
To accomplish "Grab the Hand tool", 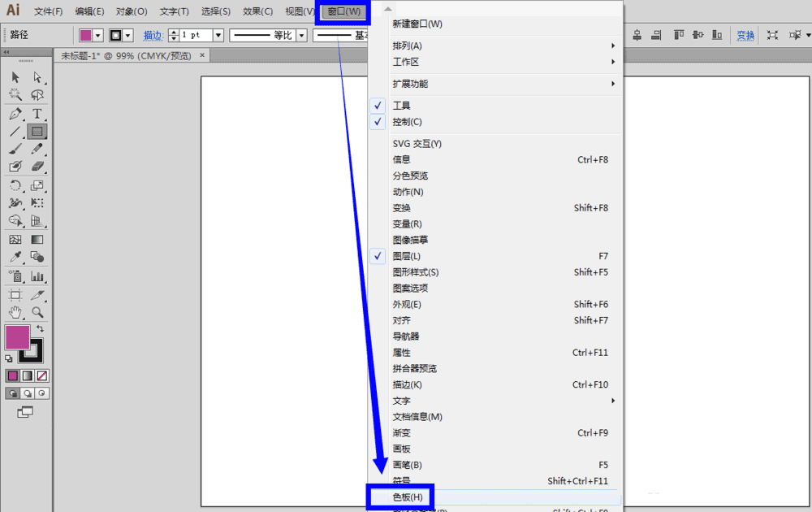I will 15,311.
